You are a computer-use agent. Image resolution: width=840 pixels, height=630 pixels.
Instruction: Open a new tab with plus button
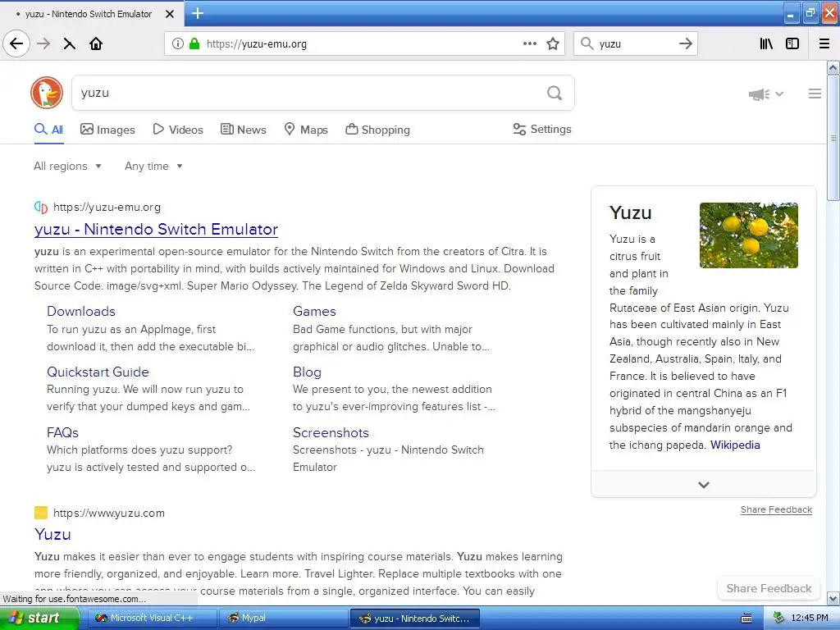[197, 13]
